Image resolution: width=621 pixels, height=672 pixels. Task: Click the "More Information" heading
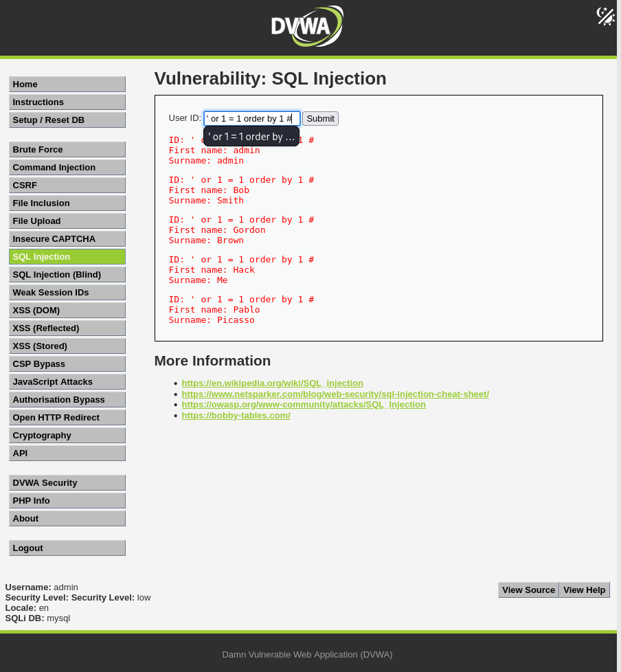pos(212,361)
